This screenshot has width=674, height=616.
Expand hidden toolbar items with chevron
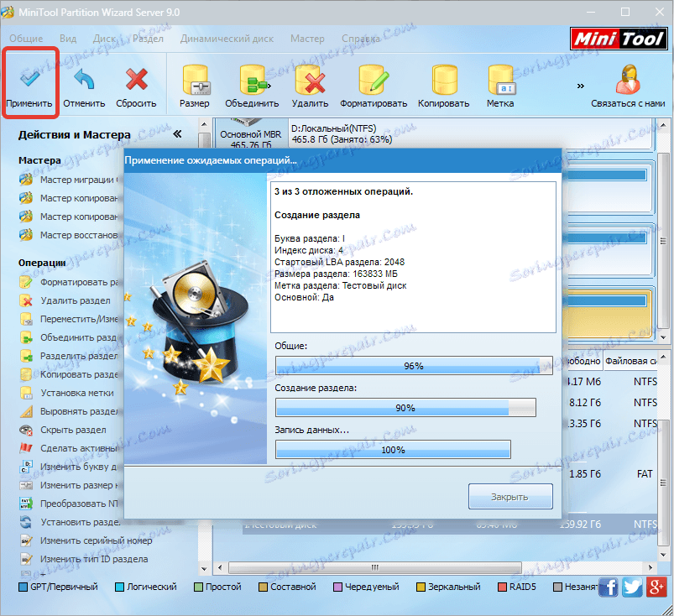[581, 86]
